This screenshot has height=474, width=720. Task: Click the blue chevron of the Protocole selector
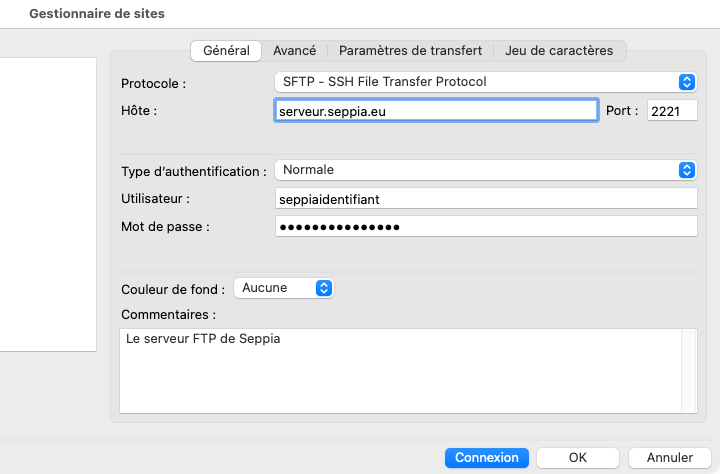click(686, 82)
